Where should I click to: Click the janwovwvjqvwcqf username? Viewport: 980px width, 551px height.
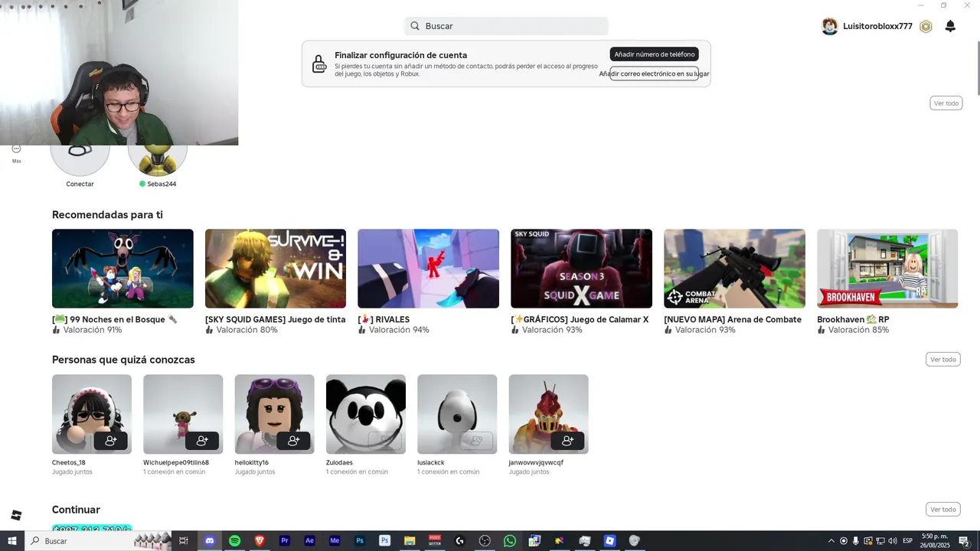(536, 463)
